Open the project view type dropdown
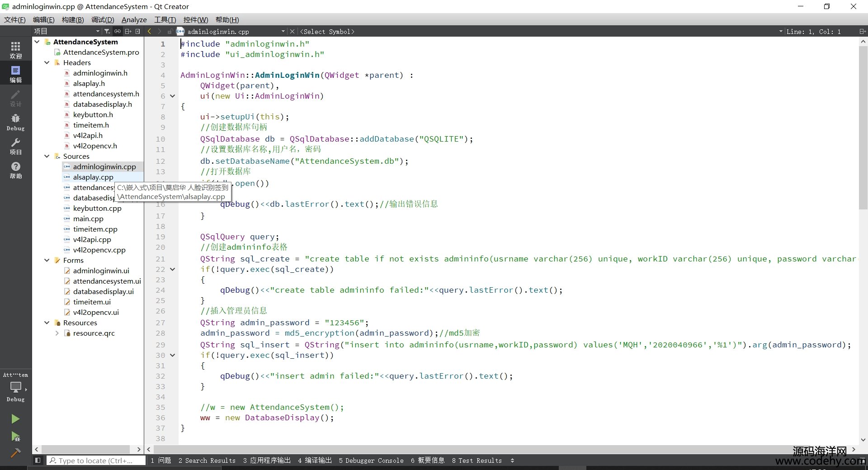This screenshot has width=868, height=470. click(66, 31)
